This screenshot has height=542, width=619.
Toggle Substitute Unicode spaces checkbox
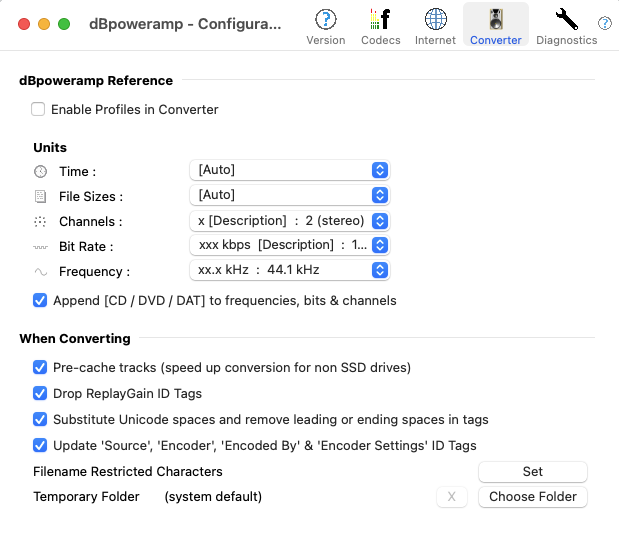tap(40, 419)
